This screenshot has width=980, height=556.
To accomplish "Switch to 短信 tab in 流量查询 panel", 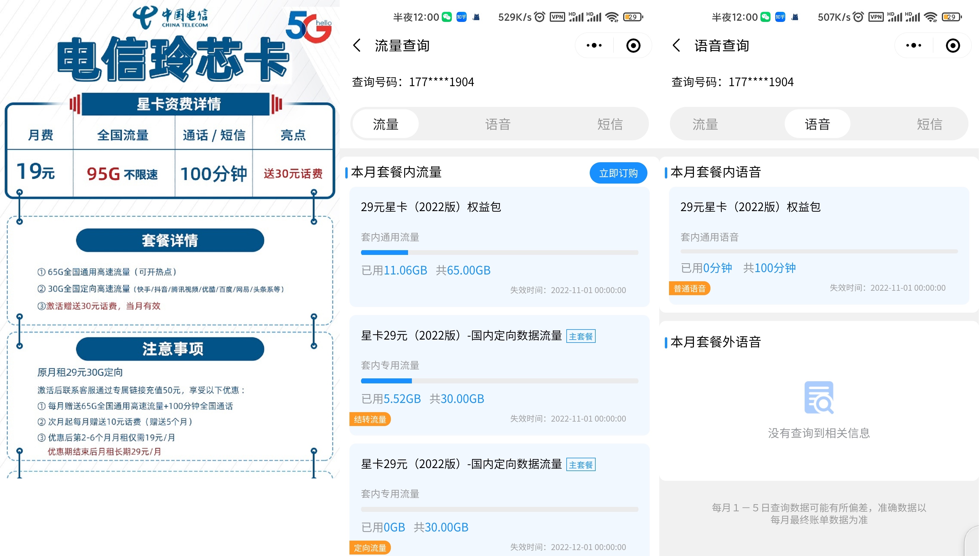I will click(610, 124).
